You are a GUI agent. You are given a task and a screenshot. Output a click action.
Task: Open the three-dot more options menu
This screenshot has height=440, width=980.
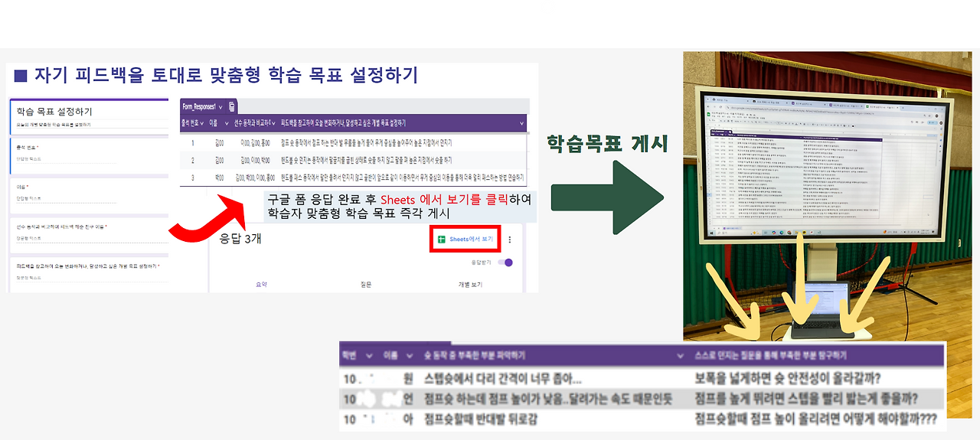click(511, 240)
